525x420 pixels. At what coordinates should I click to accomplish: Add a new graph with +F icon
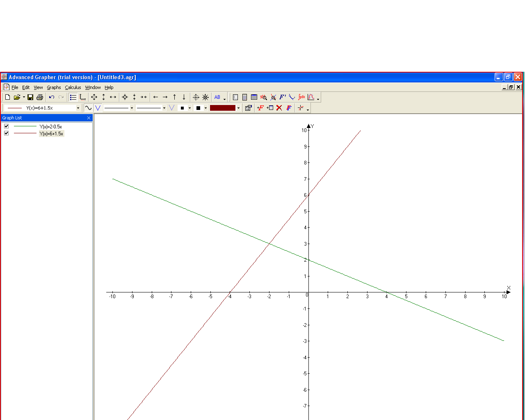(260, 108)
